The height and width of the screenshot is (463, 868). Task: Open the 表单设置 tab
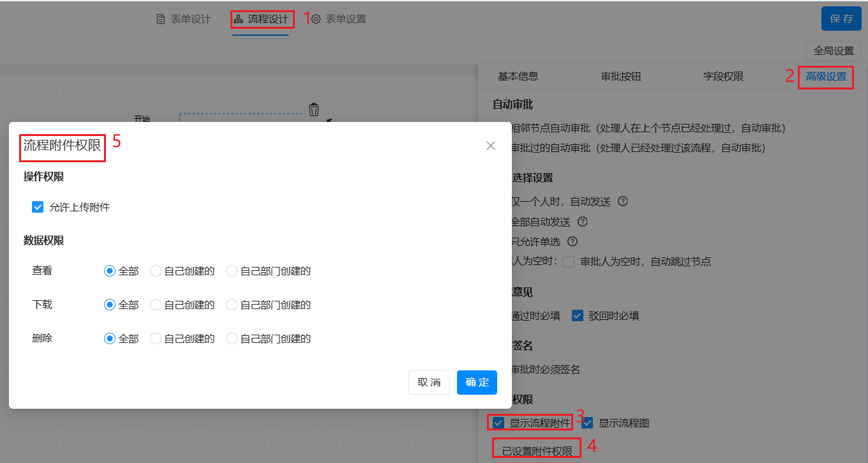coord(339,19)
